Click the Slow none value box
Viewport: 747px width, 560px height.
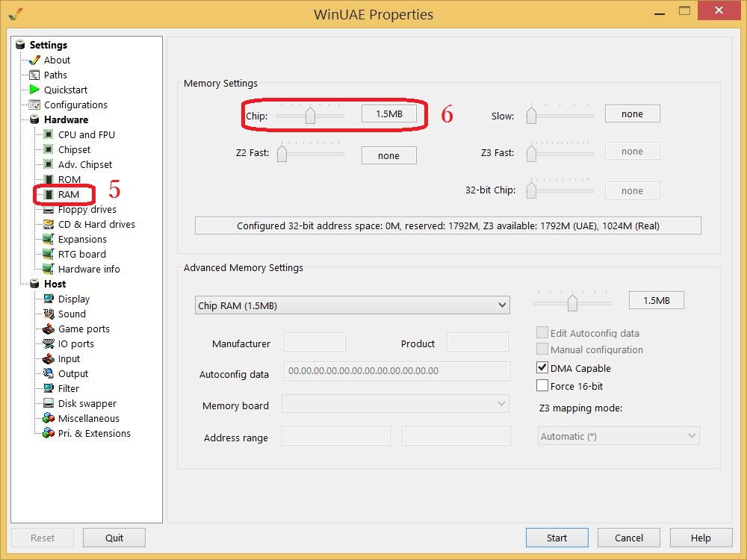pyautogui.click(x=632, y=113)
